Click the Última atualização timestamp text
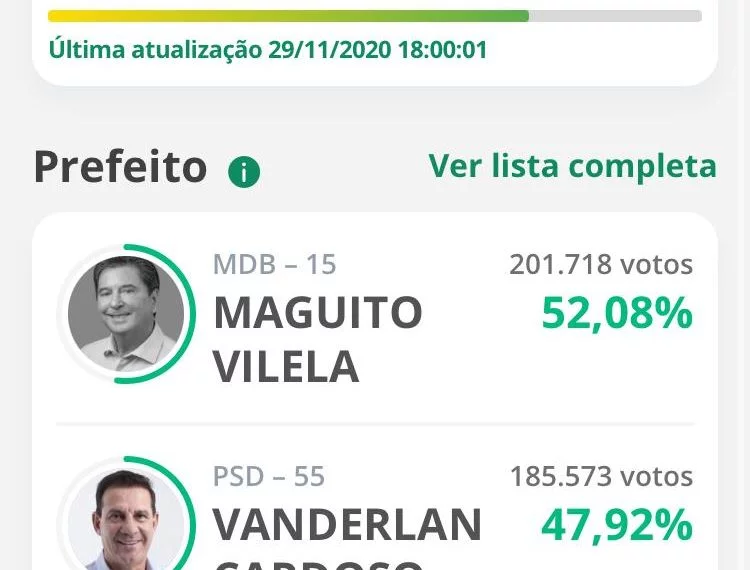This screenshot has height=570, width=750. tap(268, 49)
